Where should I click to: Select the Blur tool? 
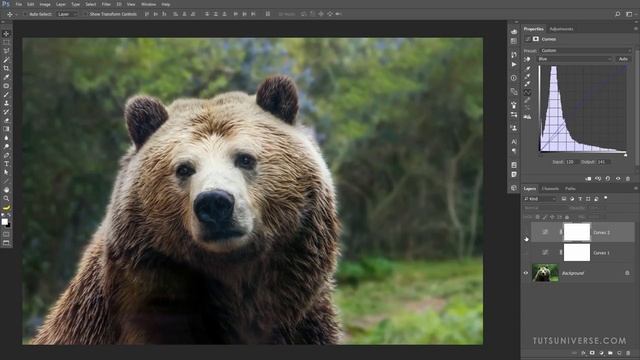(6, 138)
